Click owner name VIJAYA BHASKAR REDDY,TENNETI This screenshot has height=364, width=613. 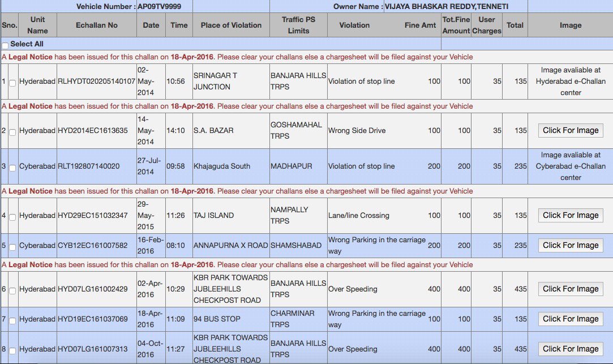[447, 7]
